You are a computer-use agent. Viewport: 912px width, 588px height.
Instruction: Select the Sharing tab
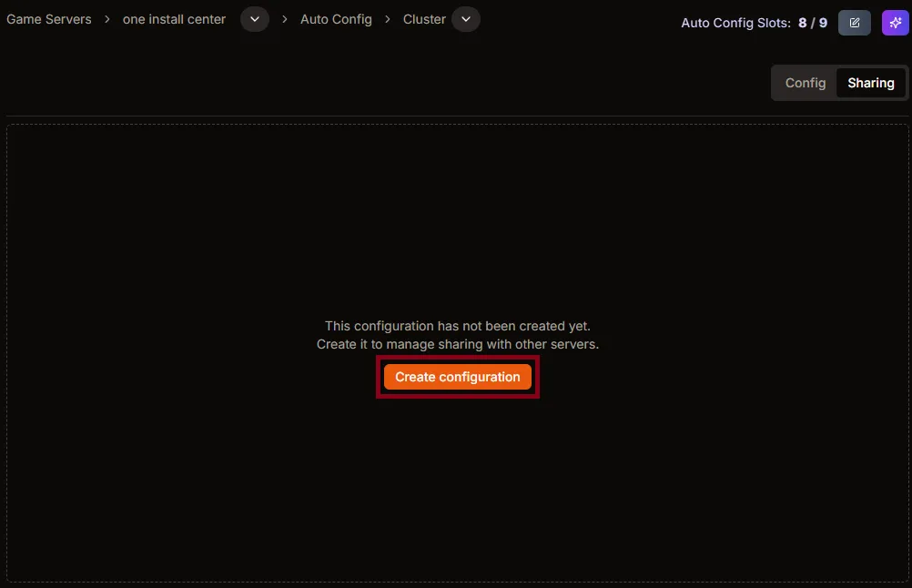(870, 83)
